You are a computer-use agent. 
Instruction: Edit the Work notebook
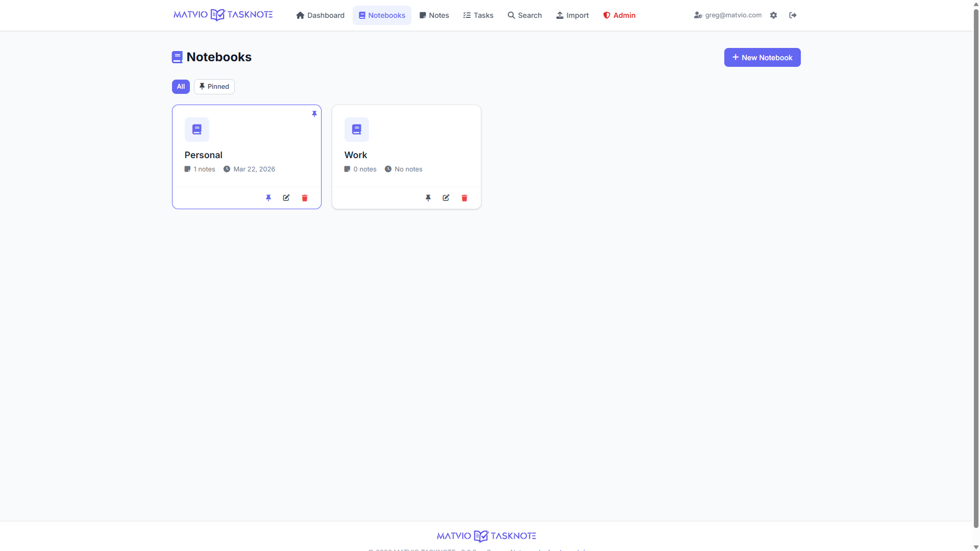[x=446, y=198]
